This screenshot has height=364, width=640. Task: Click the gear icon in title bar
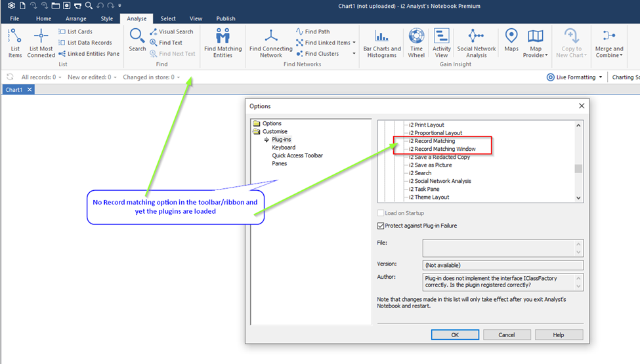[11, 6]
